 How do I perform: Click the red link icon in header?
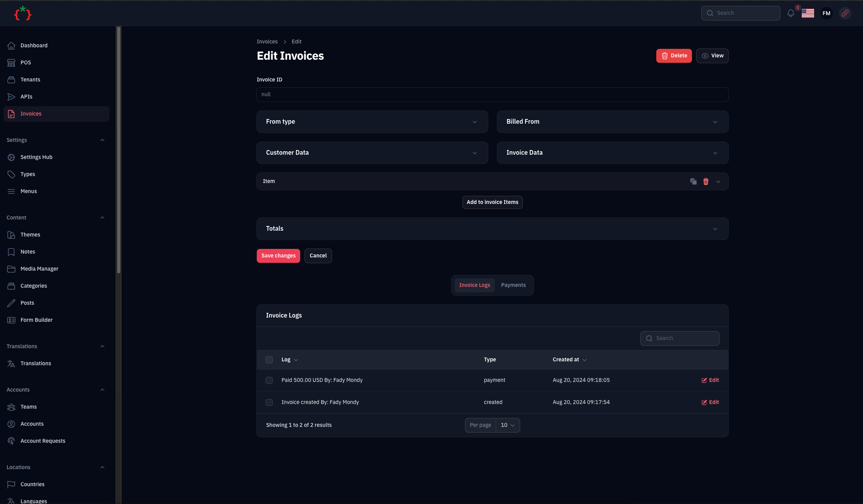(845, 13)
